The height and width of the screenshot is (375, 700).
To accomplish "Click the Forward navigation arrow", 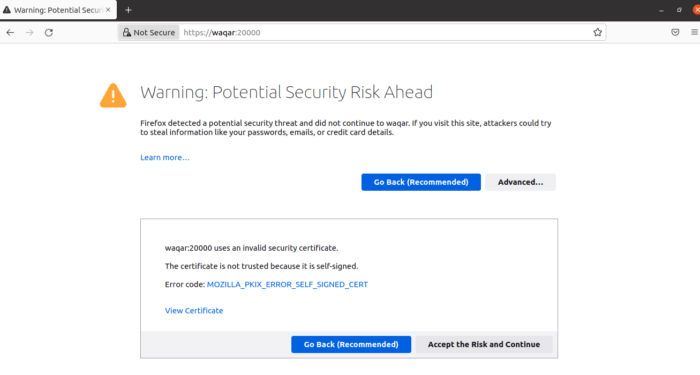I will point(29,33).
